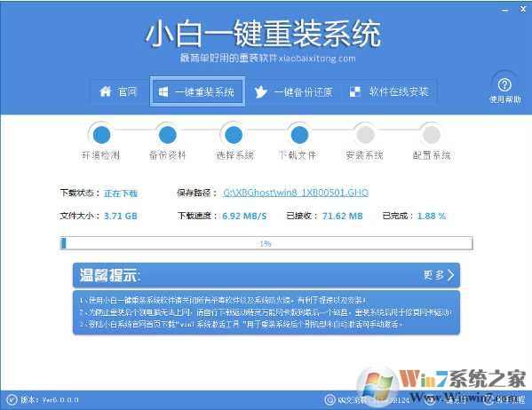Click the grey 安装系统 step circle

(x=365, y=135)
